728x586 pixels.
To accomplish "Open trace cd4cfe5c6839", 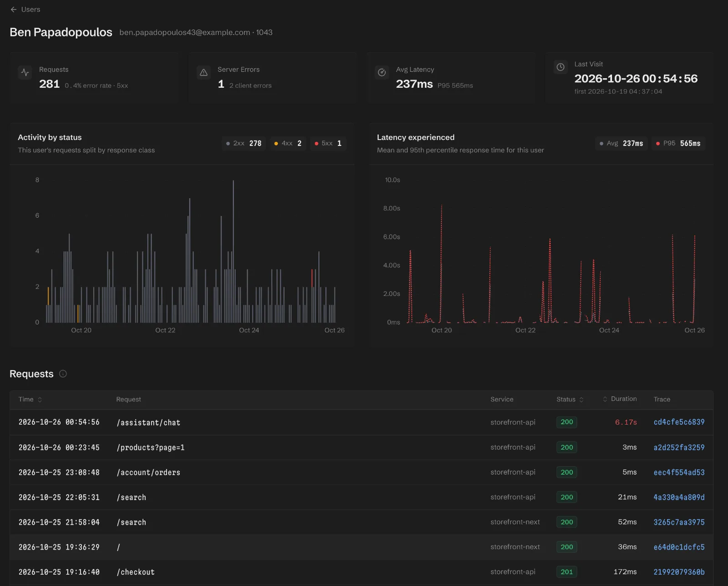I will click(679, 422).
